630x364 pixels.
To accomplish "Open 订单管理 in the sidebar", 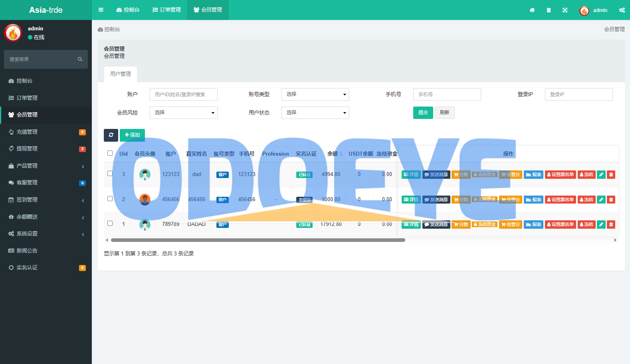I will click(46, 98).
